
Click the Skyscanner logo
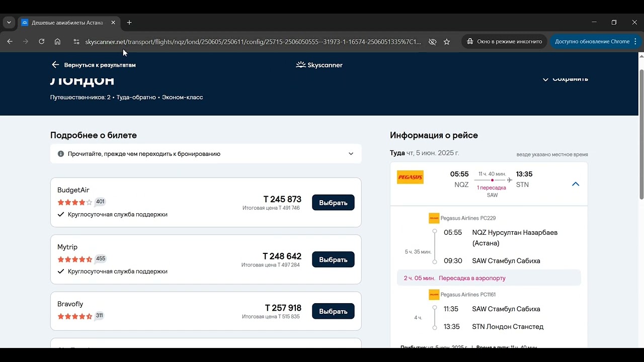(319, 65)
